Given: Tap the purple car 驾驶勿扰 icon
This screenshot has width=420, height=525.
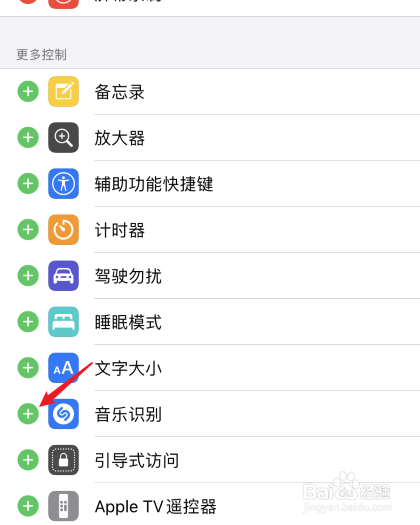Looking at the screenshot, I should [64, 276].
